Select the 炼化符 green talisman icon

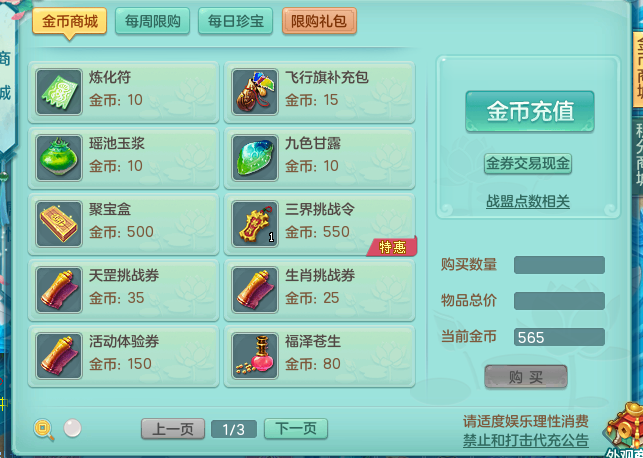click(x=59, y=92)
